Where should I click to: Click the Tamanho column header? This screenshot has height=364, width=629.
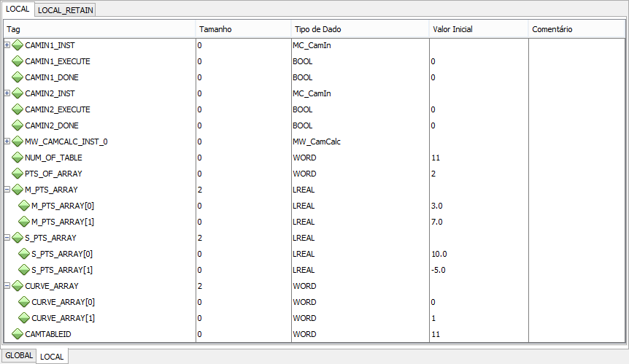pyautogui.click(x=244, y=29)
